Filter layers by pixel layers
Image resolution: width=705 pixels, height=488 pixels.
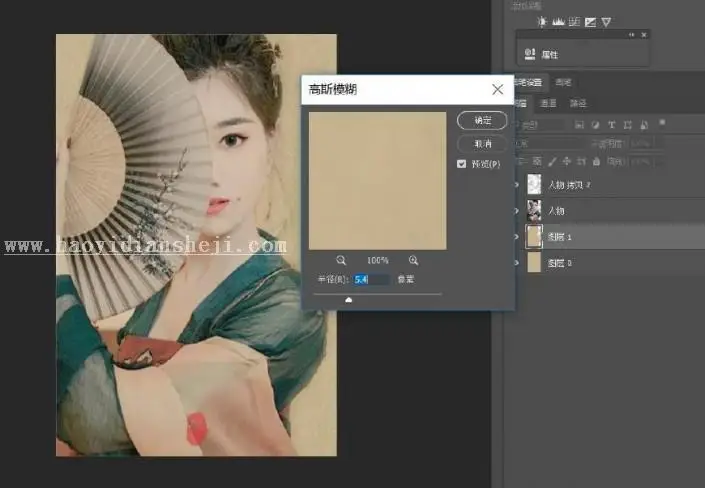pos(579,125)
